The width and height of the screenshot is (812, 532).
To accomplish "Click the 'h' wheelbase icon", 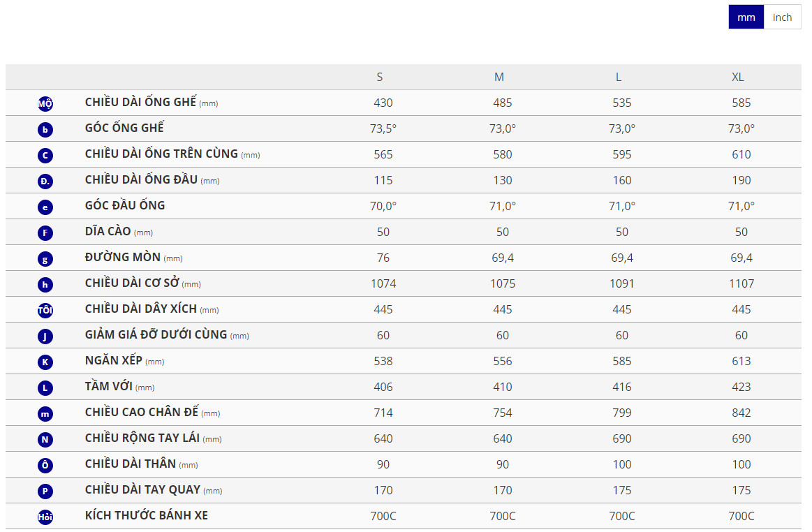I will 45,284.
